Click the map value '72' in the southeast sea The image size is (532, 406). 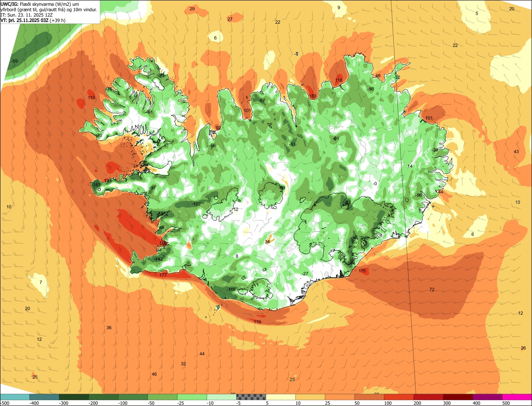click(x=432, y=290)
